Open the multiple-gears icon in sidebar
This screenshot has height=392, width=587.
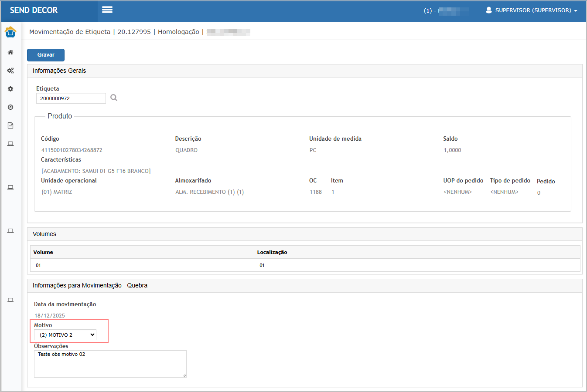click(10, 71)
